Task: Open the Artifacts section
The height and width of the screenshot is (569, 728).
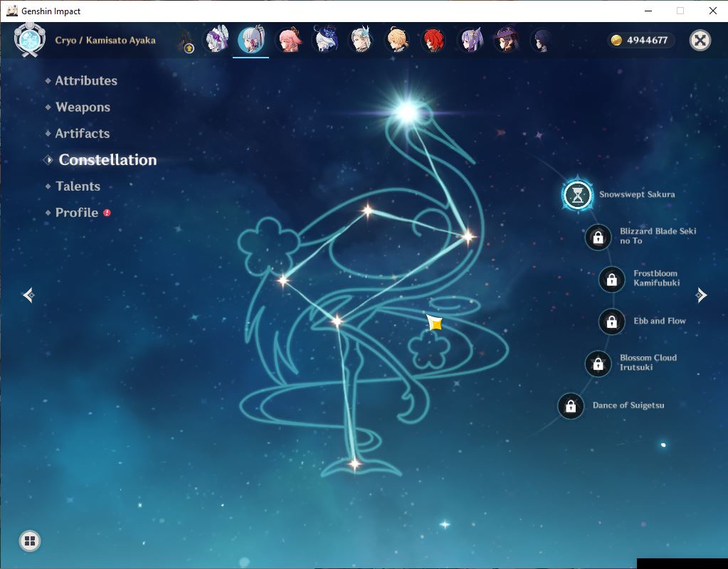Action: (82, 134)
